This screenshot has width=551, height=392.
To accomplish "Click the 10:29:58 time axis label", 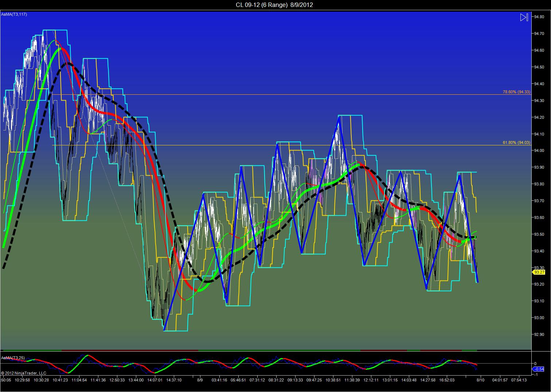I will (23, 380).
